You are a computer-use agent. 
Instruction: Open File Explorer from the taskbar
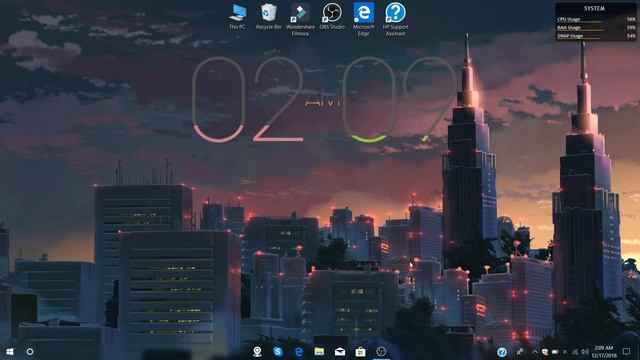tap(319, 351)
